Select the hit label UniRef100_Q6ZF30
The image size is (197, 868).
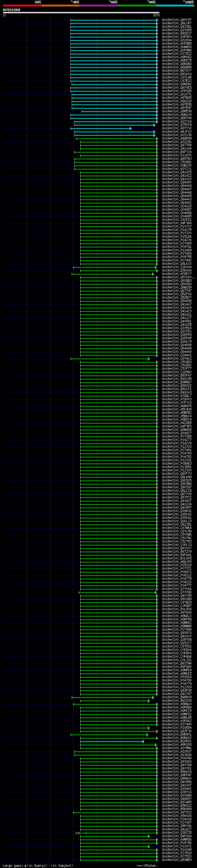[x=176, y=731]
